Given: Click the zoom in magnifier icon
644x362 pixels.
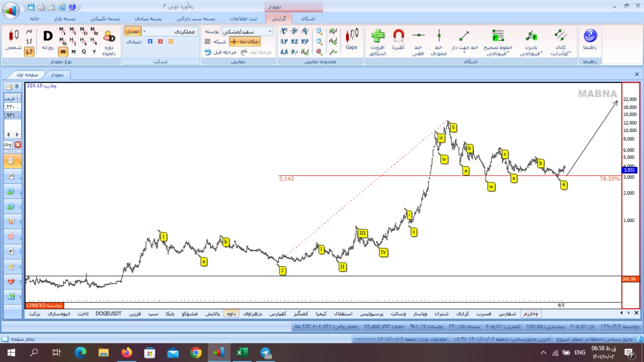Looking at the screenshot, I should click(x=319, y=31).
